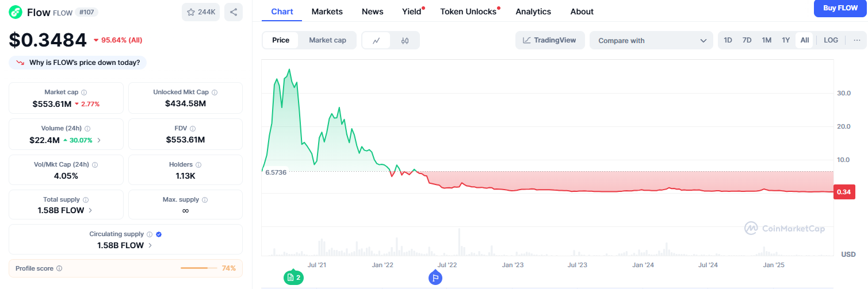Viewport: 868px width, 289px height.
Task: Toggle chart to Market cap view
Action: point(327,40)
